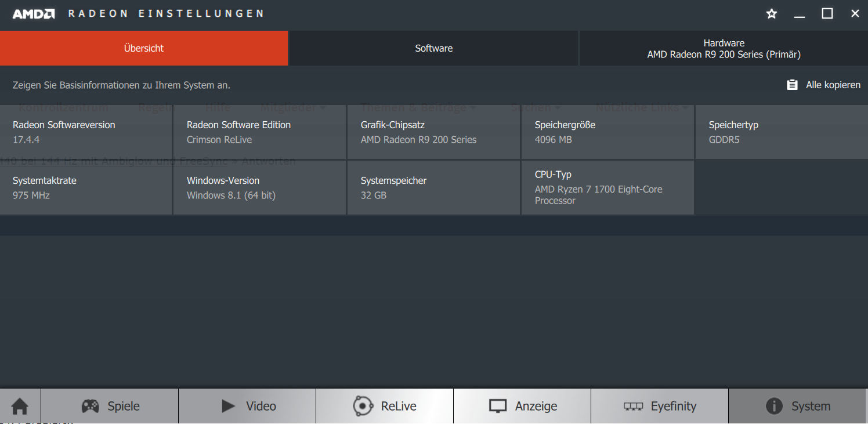Viewport: 868px width, 424px height.
Task: Open the Eyefinity section
Action: click(660, 406)
